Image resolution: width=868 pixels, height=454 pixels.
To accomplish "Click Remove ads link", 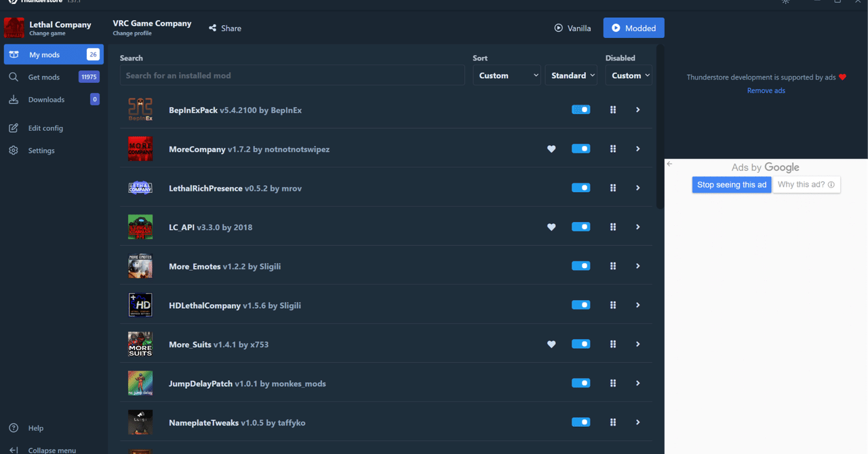I will 766,90.
